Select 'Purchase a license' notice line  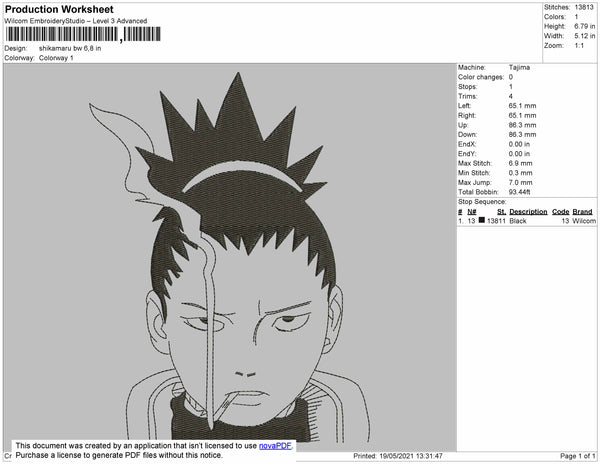click(119, 455)
